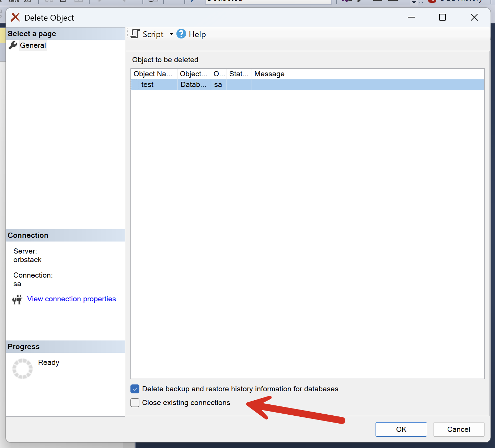Open the Script dropdown arrow
Screen dimensions: 495x448
click(x=171, y=34)
